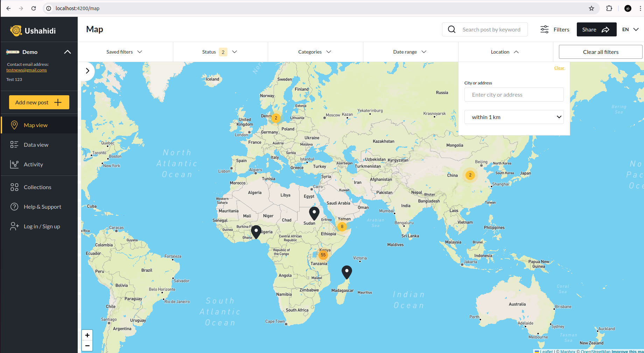Bookmark this page with the star icon
644x353 pixels.
[591, 8]
